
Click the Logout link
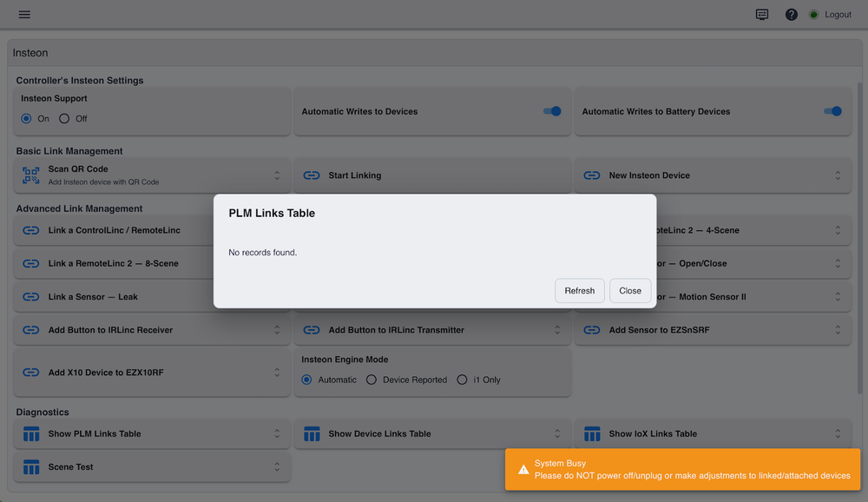838,15
